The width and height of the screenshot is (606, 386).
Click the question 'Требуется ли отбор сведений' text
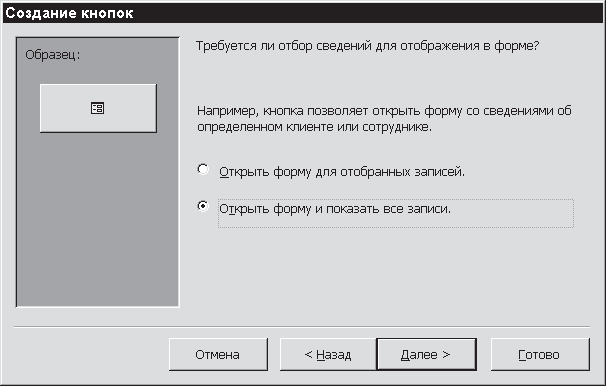point(367,46)
